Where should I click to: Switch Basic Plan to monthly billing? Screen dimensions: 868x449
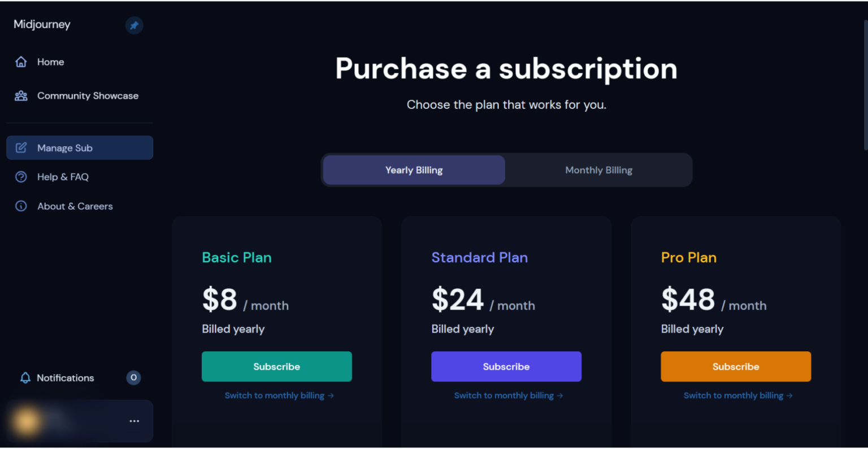[279, 395]
